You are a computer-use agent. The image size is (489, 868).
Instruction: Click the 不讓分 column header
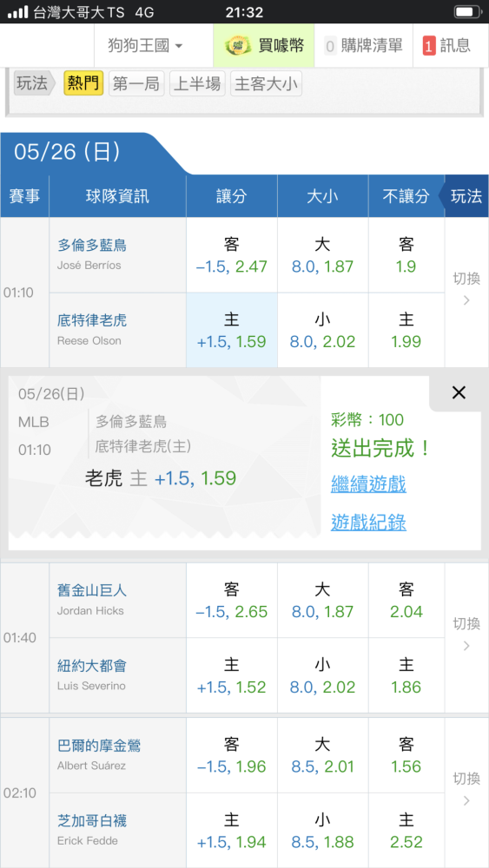(406, 196)
